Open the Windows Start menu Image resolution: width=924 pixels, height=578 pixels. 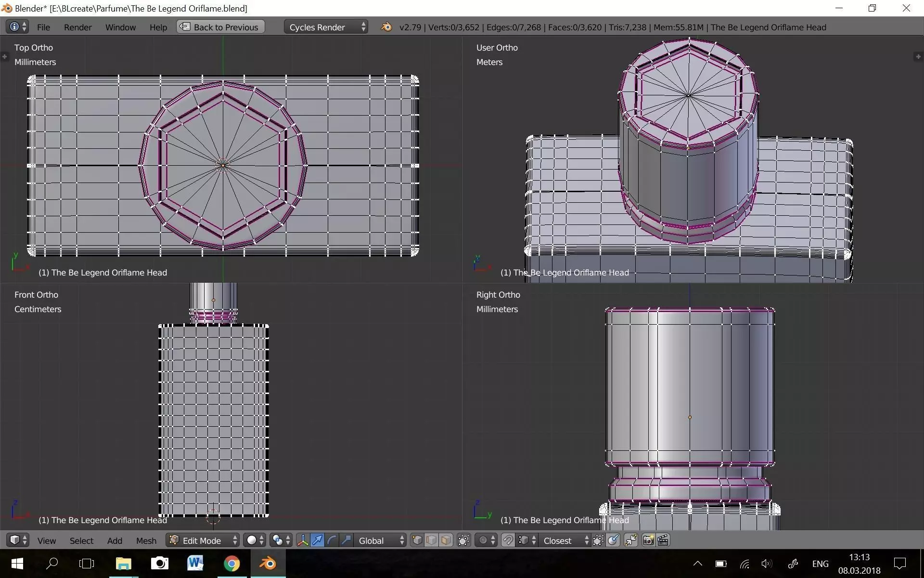point(17,564)
